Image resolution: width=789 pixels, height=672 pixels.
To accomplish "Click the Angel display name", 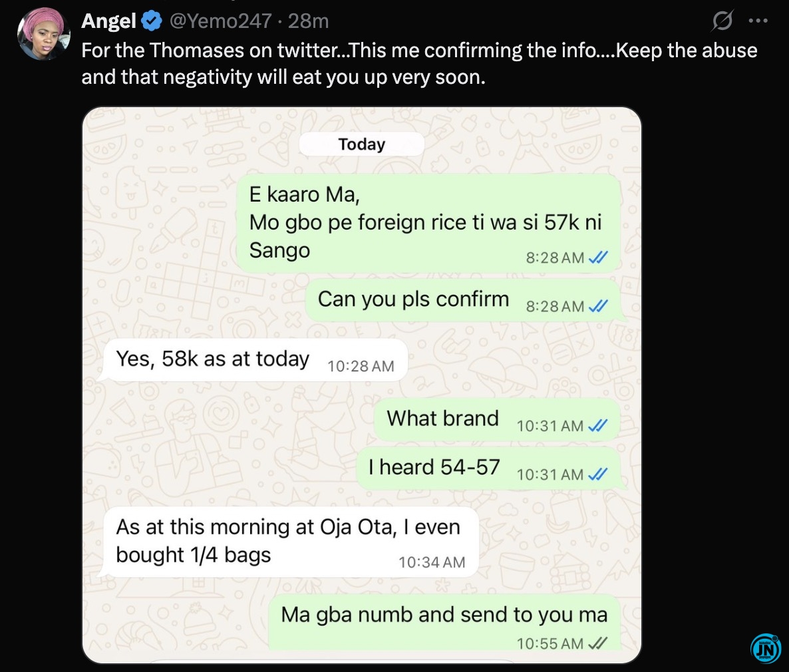I will click(x=108, y=21).
